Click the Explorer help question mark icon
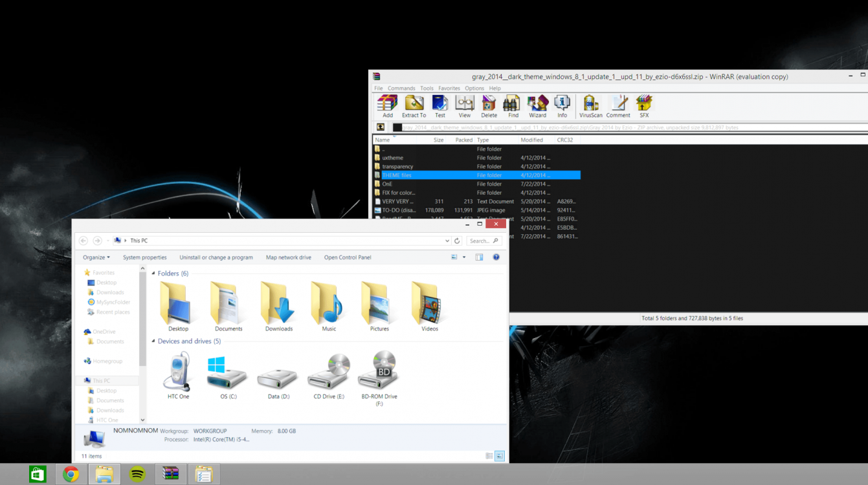Screen dimensions: 868x485 click(496, 257)
